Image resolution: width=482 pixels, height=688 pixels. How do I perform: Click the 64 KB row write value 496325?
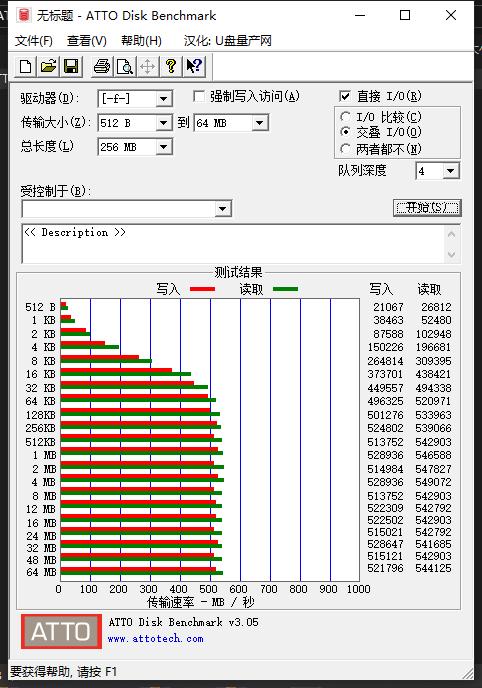(386, 401)
